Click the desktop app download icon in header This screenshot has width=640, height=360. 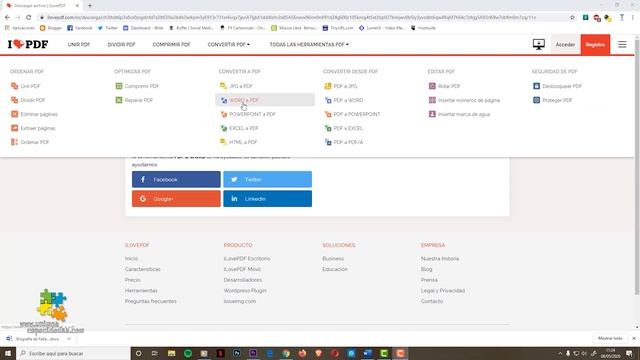(539, 44)
